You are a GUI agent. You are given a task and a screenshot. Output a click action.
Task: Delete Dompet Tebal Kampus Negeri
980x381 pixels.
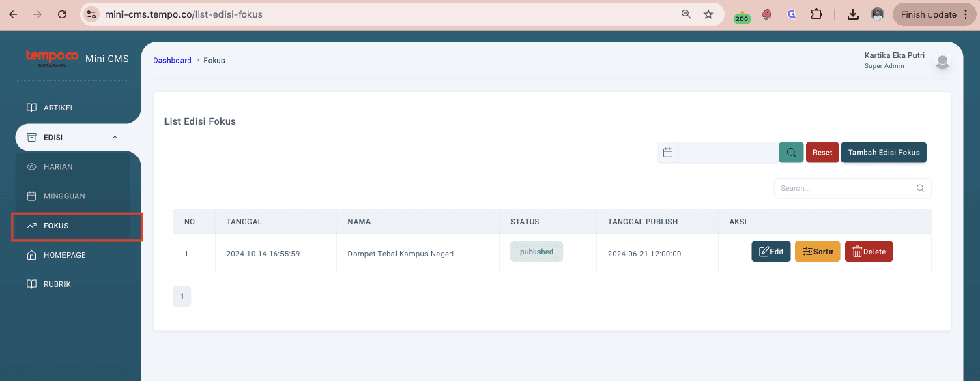coord(869,252)
